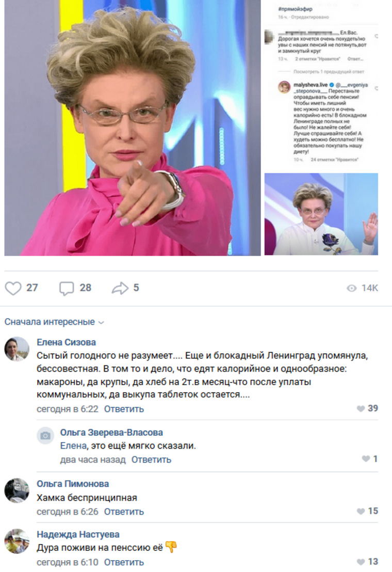Reply to Надежда Настуева's comment
Viewport: 392px width, 572px height.
tap(124, 562)
